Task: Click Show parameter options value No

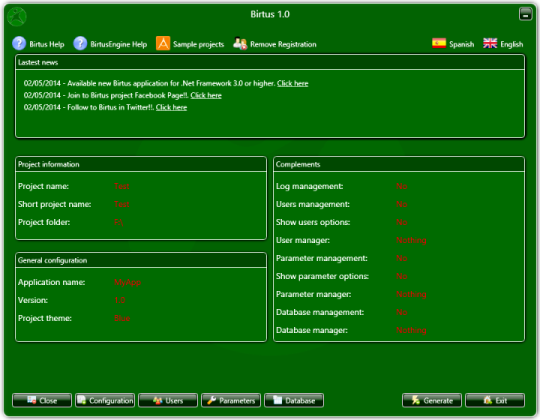Action: [x=402, y=276]
